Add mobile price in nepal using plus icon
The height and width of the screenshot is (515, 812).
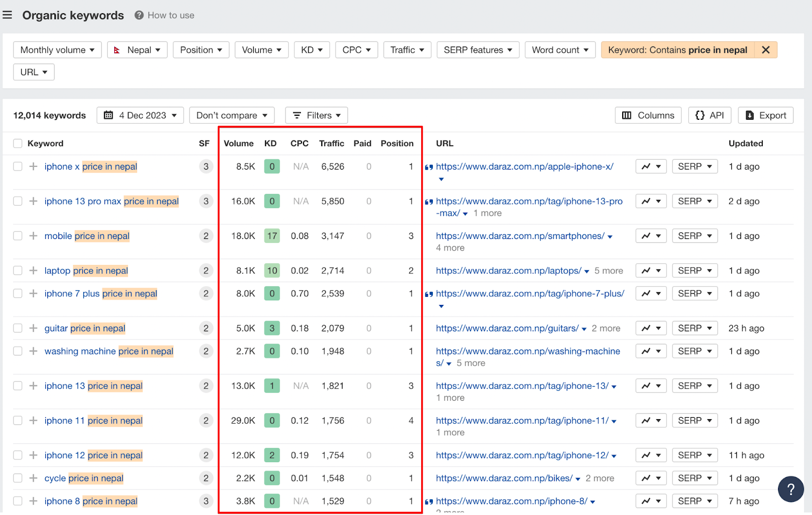point(33,236)
